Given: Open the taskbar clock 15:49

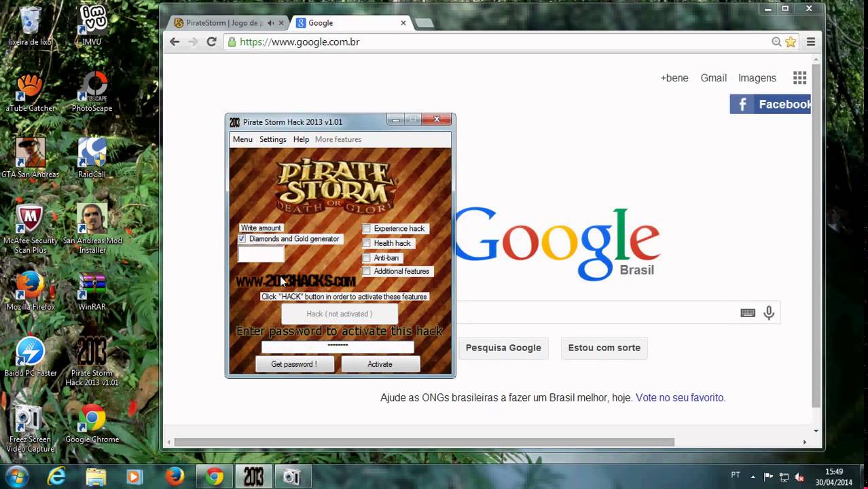Looking at the screenshot, I should 834,477.
